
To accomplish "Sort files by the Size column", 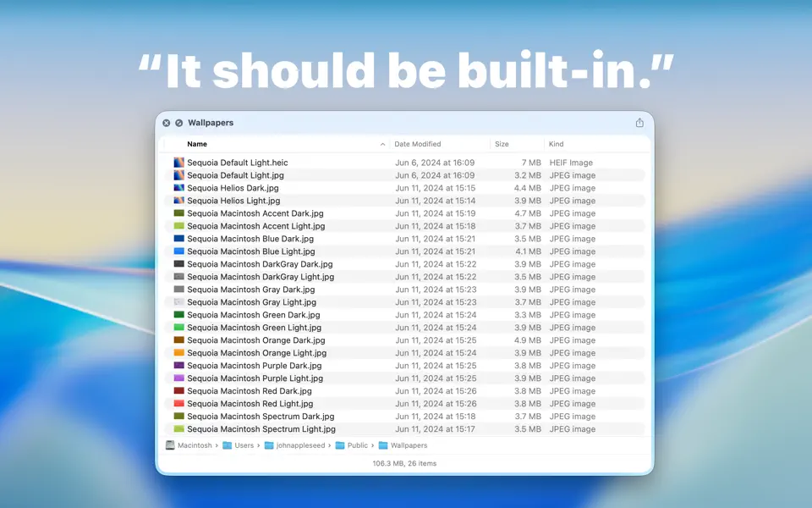I will (x=501, y=144).
